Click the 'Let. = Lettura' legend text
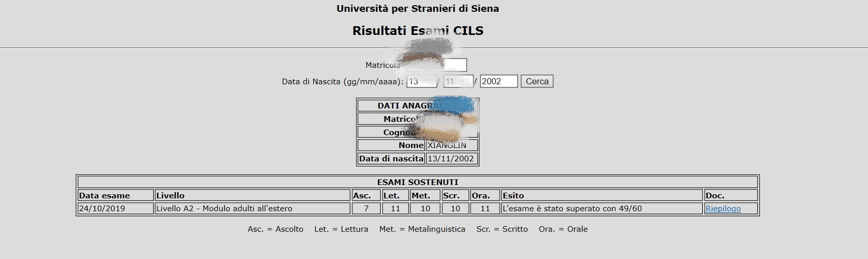Screen dimensions: 868x259 [341, 229]
